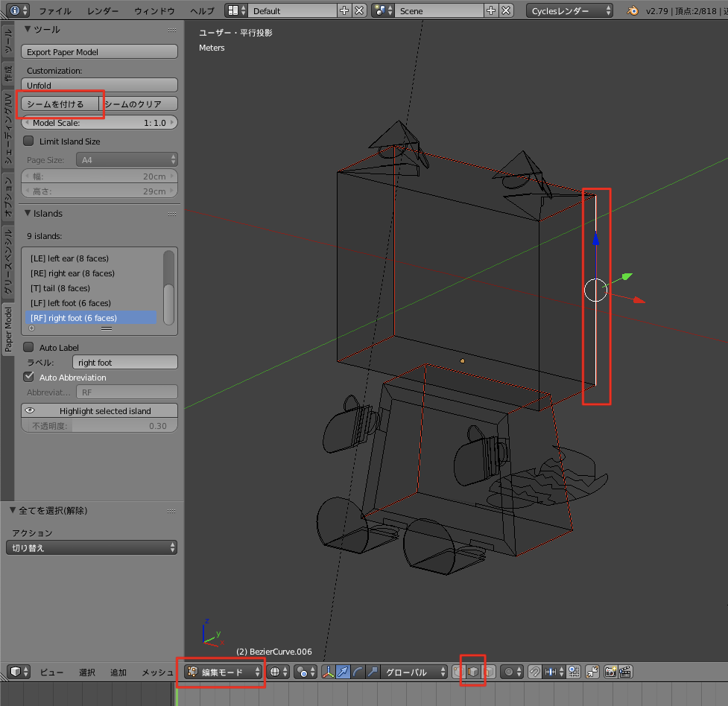Image resolution: width=728 pixels, height=706 pixels.
Task: Enable the 3D manipulator widget icon
Action: (329, 671)
